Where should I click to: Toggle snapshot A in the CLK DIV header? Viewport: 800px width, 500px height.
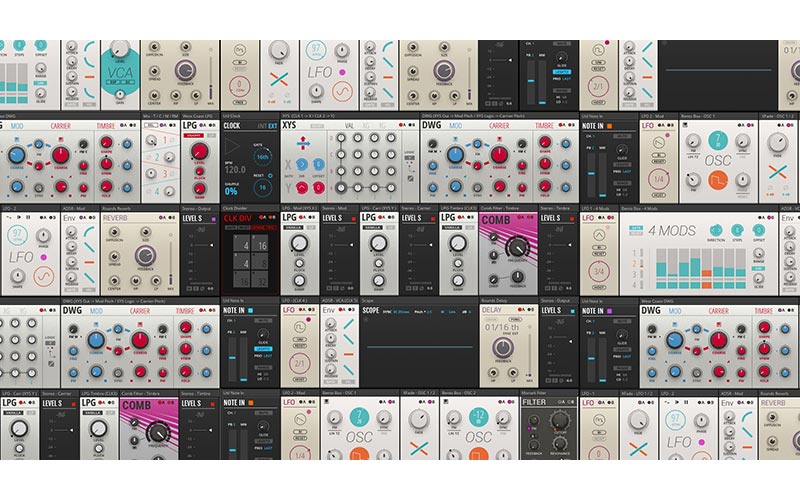coord(262,217)
